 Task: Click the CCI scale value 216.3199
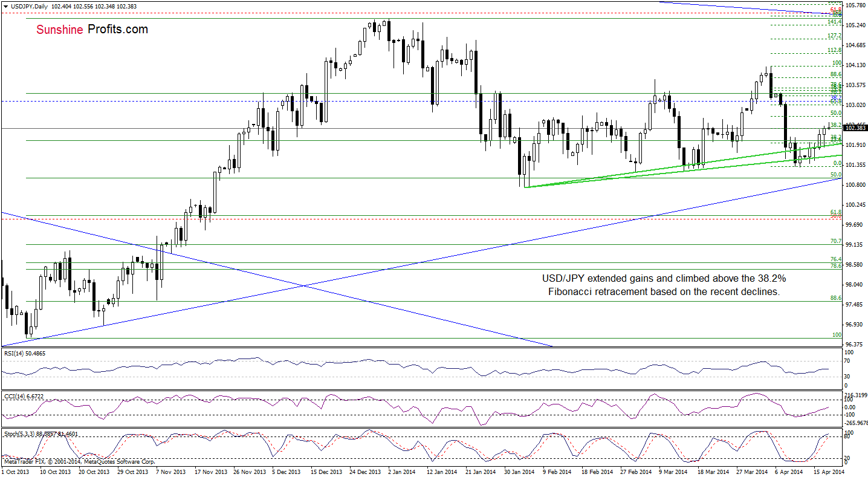pos(855,395)
